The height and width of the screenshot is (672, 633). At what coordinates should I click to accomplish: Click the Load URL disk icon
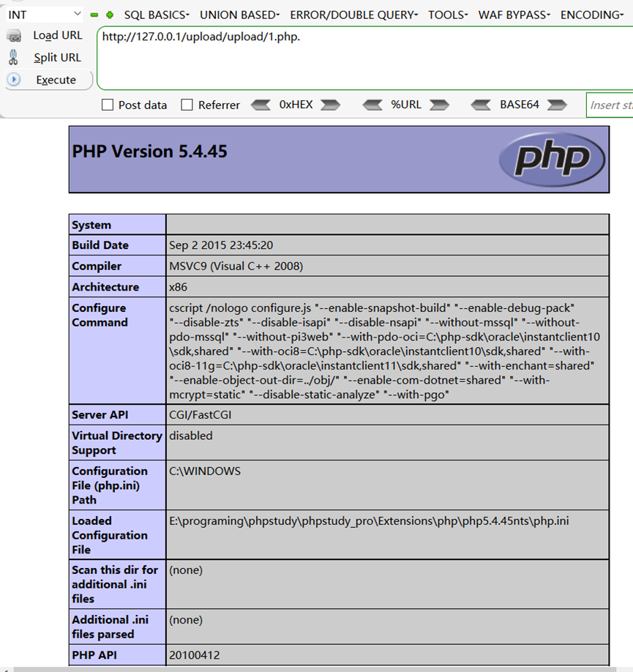(x=14, y=36)
